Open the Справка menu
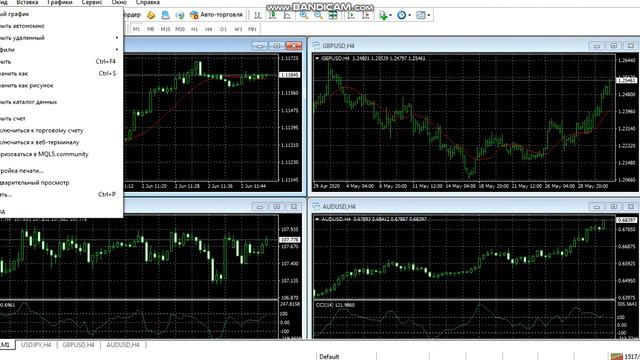The image size is (640, 360). pyautogui.click(x=147, y=2)
